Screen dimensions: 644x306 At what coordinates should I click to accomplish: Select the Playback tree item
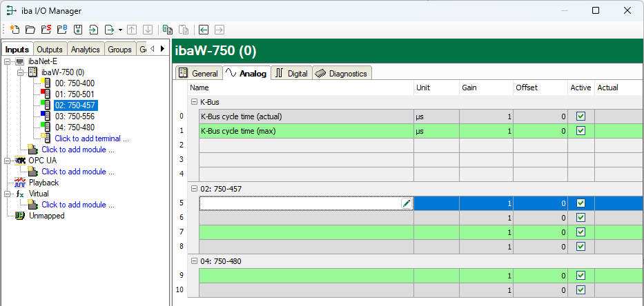pos(43,183)
